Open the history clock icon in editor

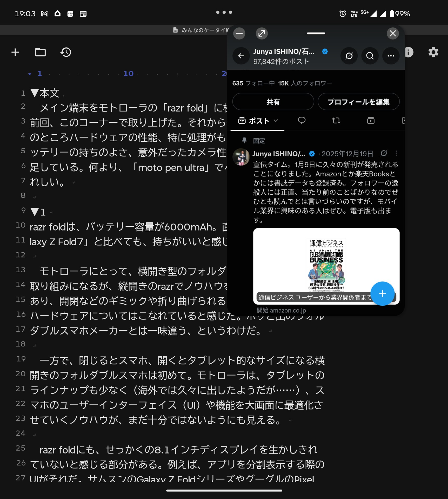tap(66, 52)
